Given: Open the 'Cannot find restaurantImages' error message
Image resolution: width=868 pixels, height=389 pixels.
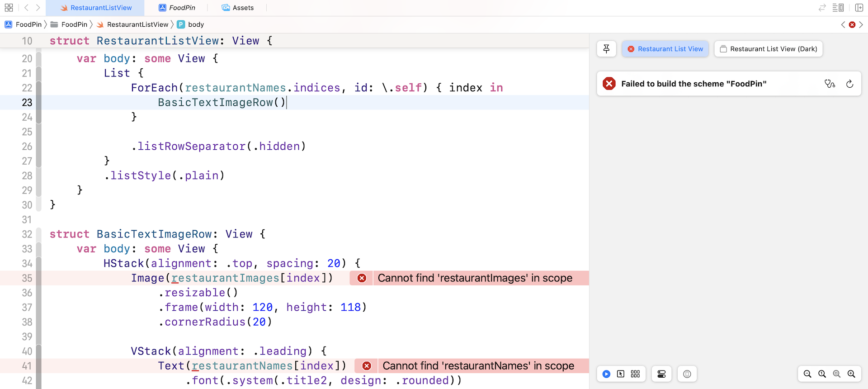Looking at the screenshot, I should point(475,278).
